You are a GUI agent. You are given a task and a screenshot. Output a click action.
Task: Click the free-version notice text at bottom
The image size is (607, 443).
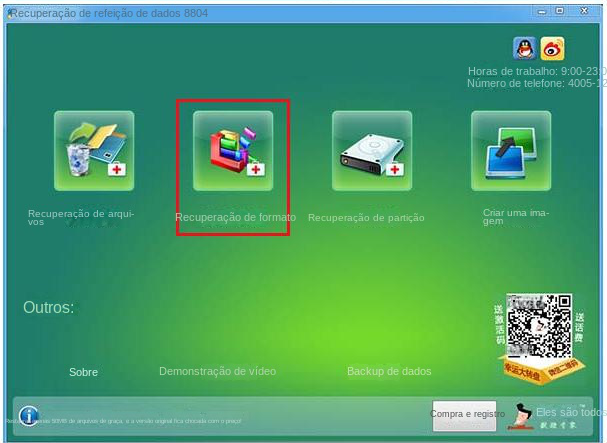(124, 421)
